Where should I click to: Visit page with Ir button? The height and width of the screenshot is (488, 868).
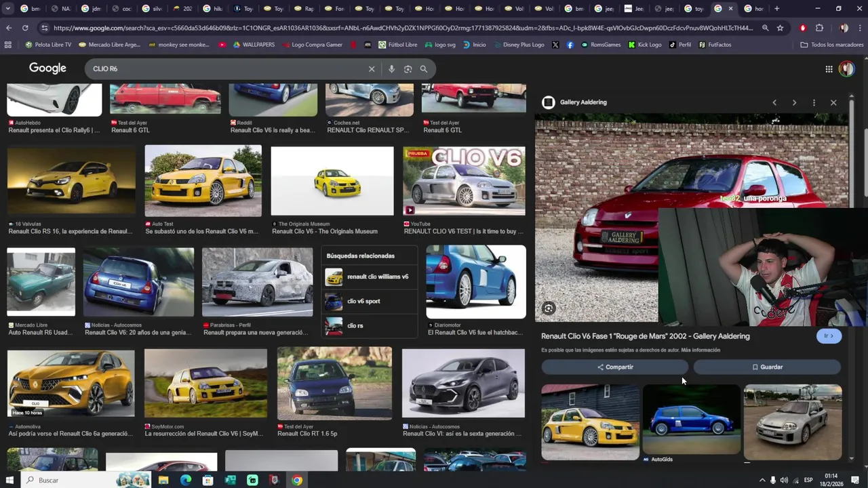829,335
